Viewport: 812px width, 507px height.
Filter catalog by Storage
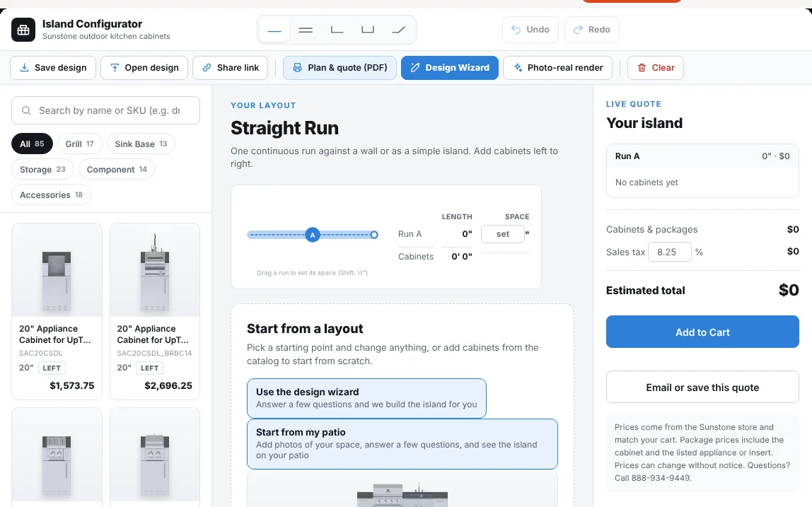click(42, 169)
